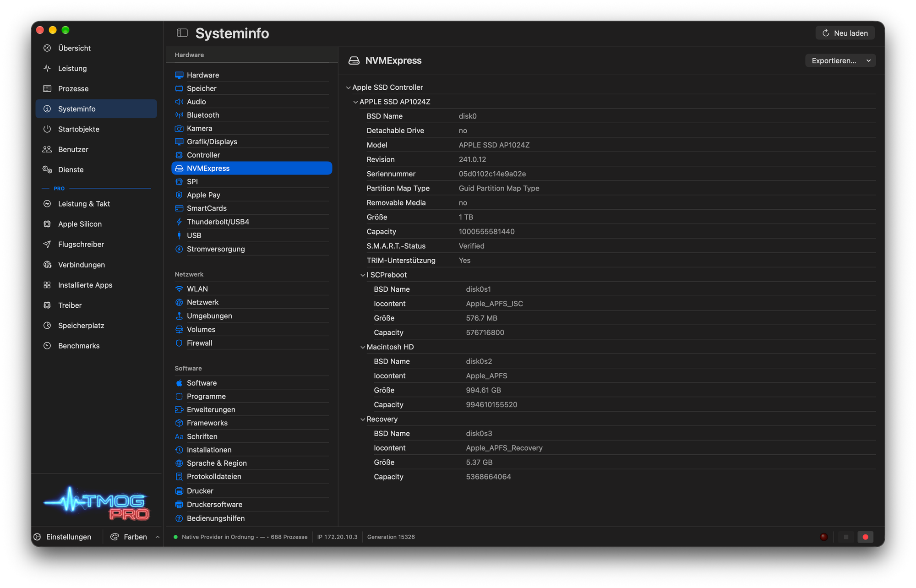
Task: Click the stop square in status bar
Action: 846,537
